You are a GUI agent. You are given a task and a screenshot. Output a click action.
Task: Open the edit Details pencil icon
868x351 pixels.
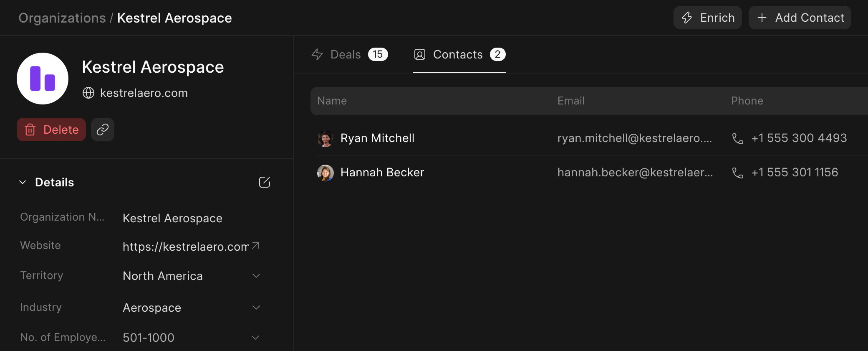tap(265, 182)
